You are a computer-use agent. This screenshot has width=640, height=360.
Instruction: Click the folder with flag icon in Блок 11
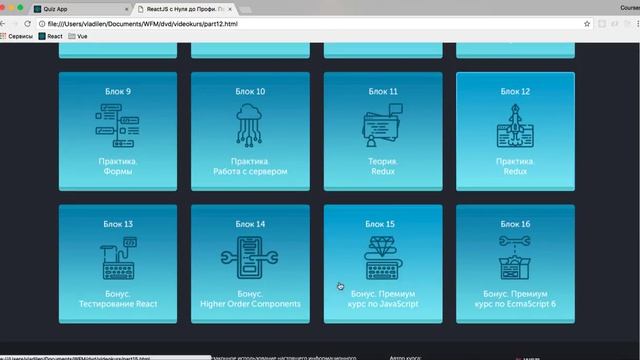(x=382, y=125)
